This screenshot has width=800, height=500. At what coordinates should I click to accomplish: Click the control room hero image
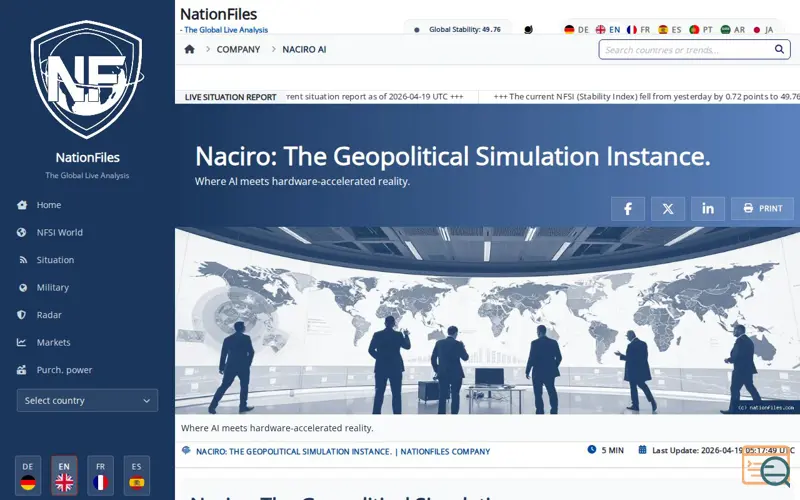(x=487, y=320)
